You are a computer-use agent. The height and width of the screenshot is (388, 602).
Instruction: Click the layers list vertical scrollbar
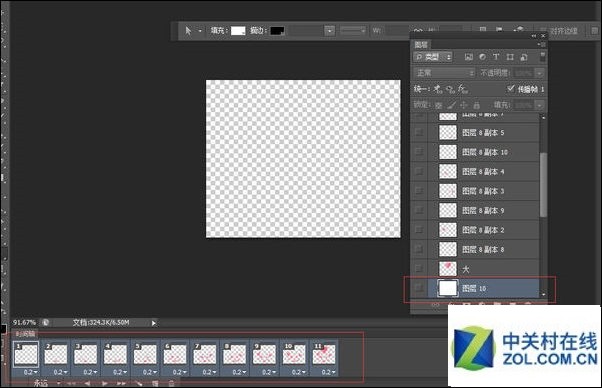coord(543,184)
